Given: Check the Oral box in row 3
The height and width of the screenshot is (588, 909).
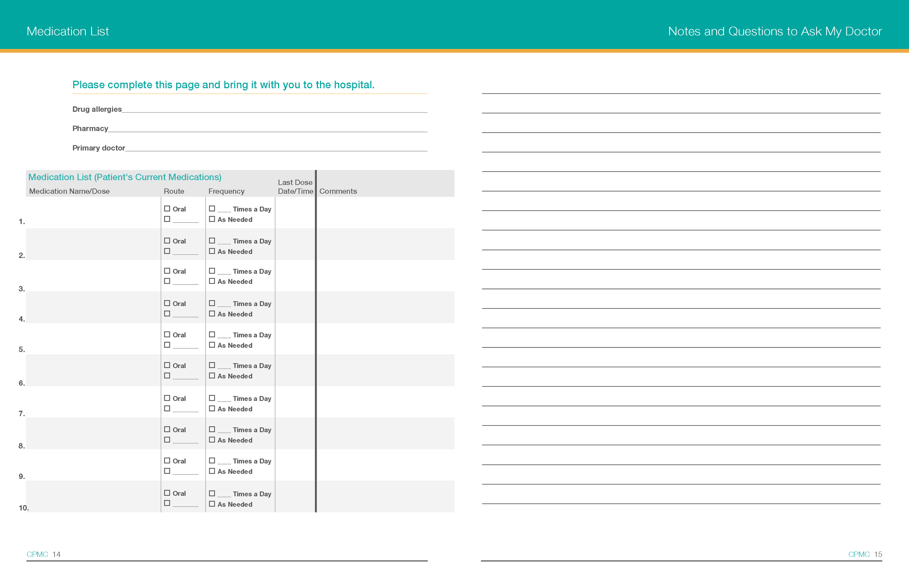Looking at the screenshot, I should pyautogui.click(x=167, y=271).
